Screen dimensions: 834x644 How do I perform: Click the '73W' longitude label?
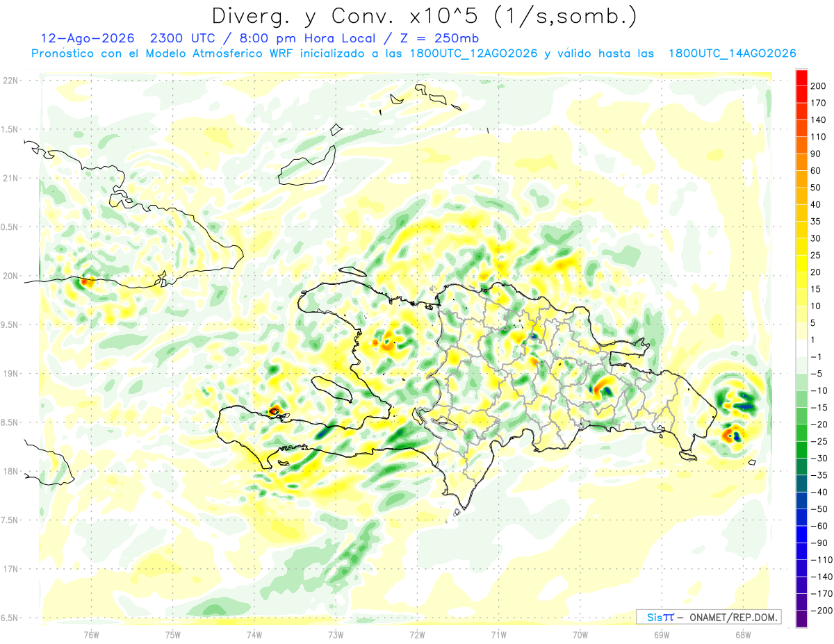coord(336,636)
